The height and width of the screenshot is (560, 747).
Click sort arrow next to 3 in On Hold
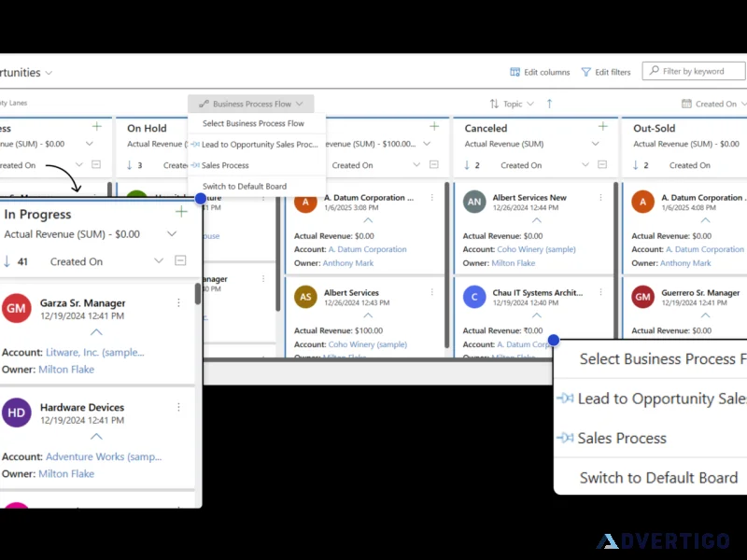click(129, 165)
